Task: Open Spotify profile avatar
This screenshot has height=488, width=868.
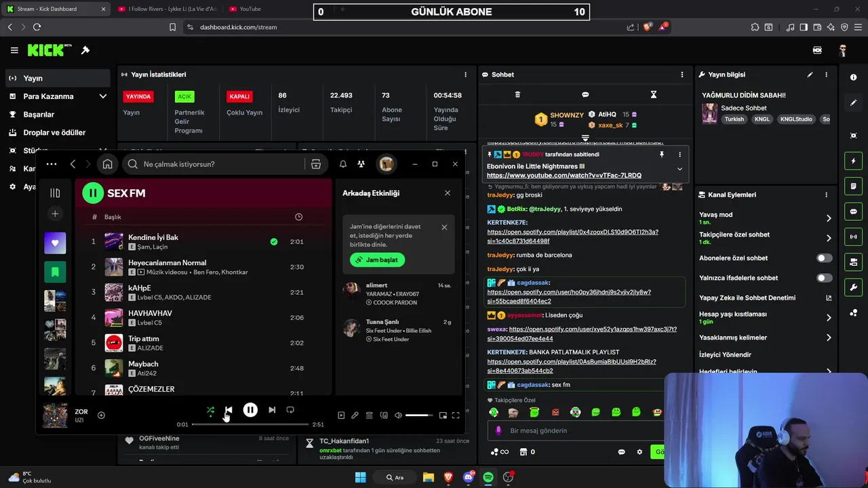Action: 387,164
